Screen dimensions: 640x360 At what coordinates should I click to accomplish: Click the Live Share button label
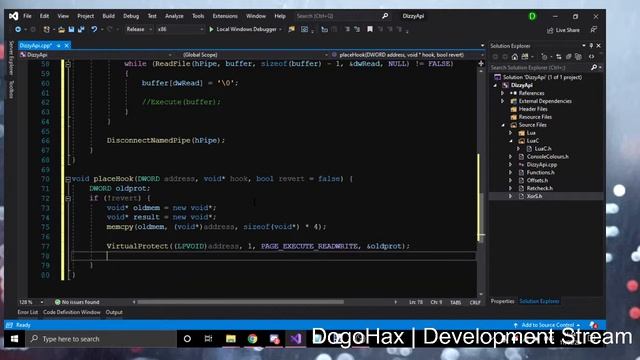point(568,30)
